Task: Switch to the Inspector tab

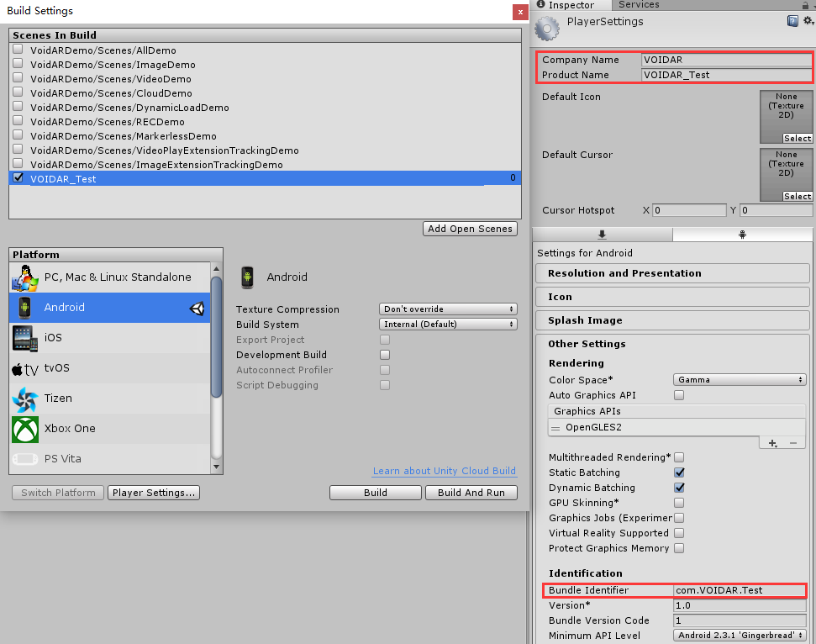Action: (571, 5)
